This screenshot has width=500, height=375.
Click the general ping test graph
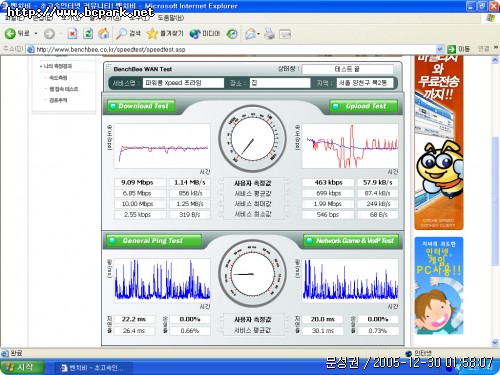tap(162, 280)
